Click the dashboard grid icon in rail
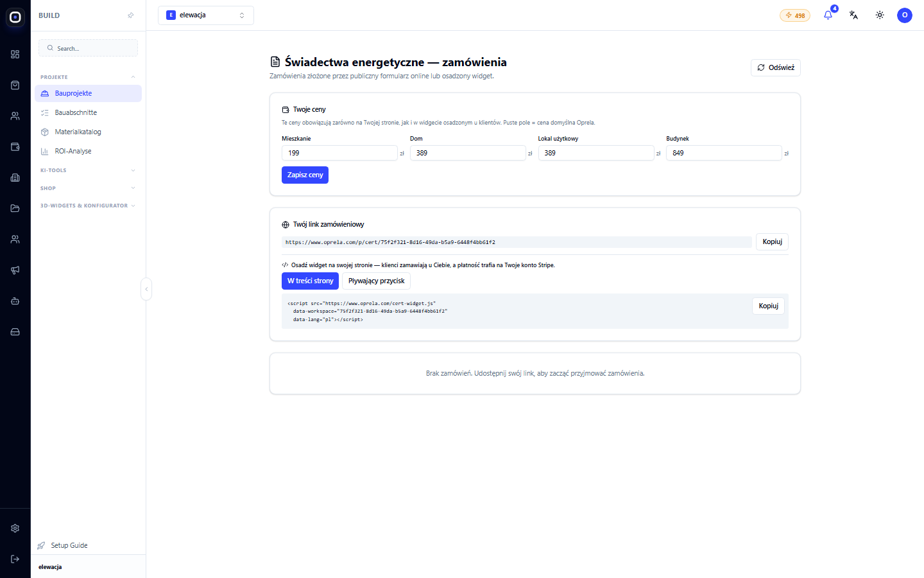The width and height of the screenshot is (924, 578). (15, 55)
